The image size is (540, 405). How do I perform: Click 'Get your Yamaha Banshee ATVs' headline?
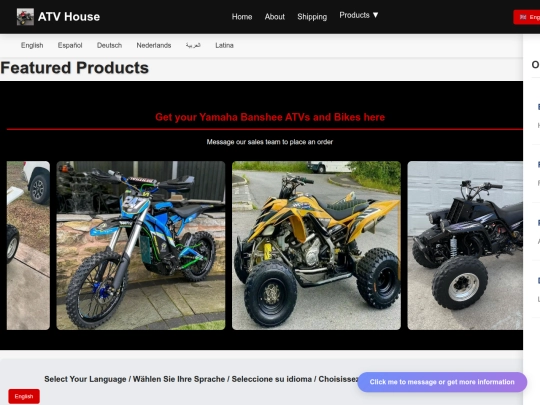point(270,117)
